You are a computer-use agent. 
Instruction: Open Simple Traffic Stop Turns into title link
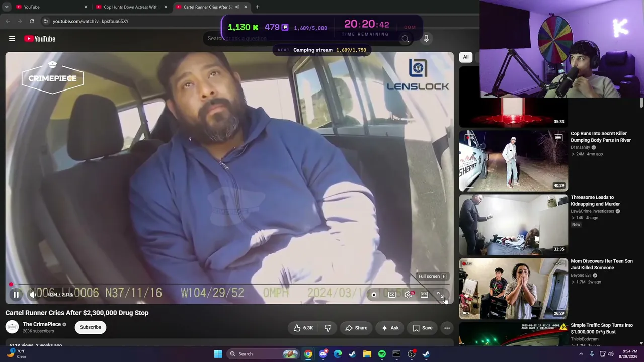(601, 329)
